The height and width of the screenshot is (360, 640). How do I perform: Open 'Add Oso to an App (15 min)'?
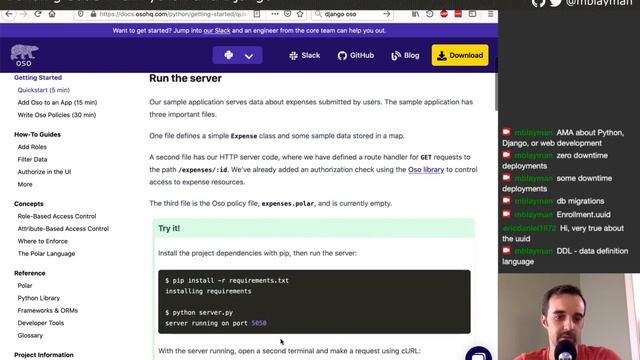pyautogui.click(x=57, y=103)
